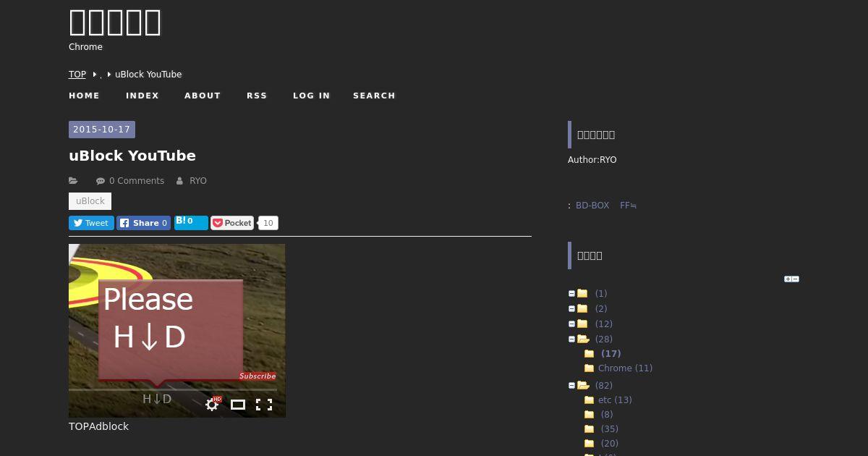Click uBlock YouTube breadcrumb text
The image size is (868, 456).
148,75
